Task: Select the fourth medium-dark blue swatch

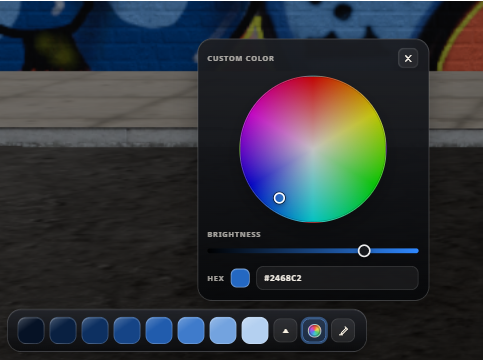Action: click(x=127, y=330)
